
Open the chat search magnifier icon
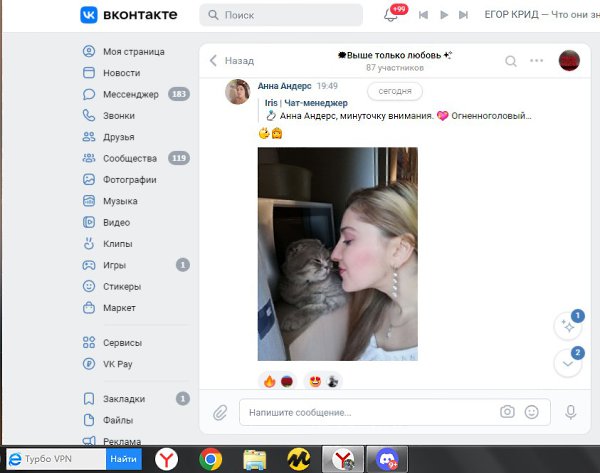(511, 61)
